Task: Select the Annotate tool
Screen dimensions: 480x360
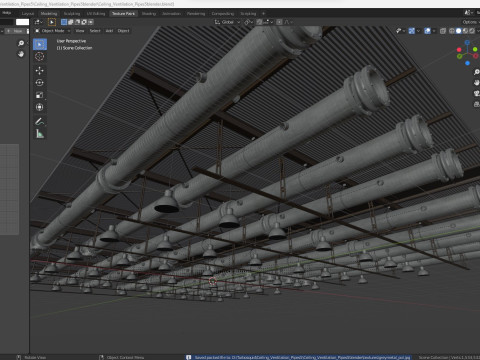Action: (40, 122)
